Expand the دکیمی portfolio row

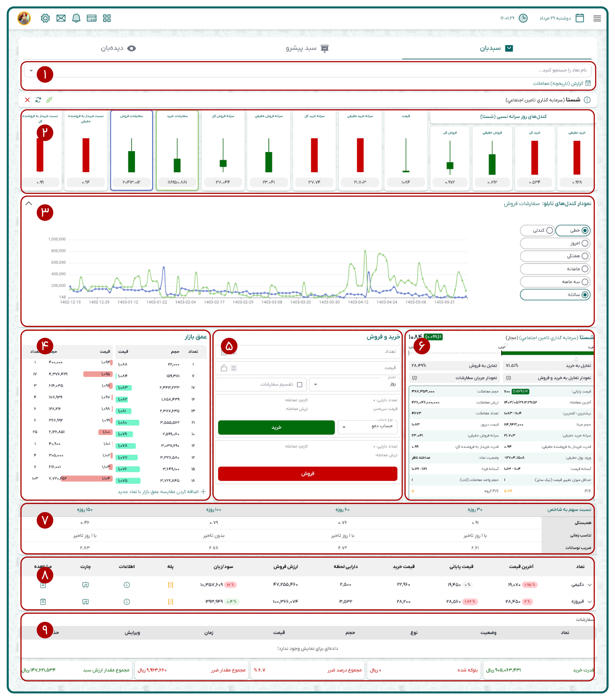point(590,585)
